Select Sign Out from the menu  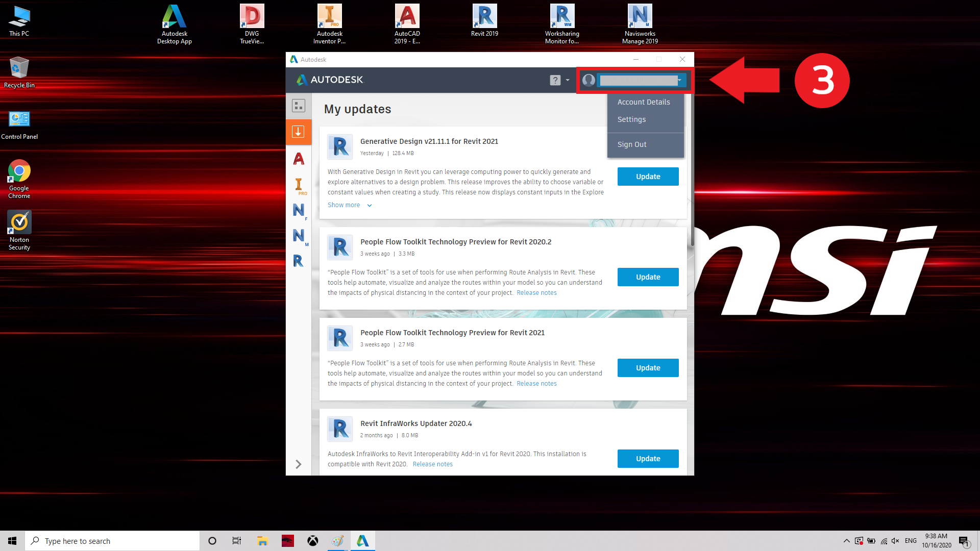(632, 144)
